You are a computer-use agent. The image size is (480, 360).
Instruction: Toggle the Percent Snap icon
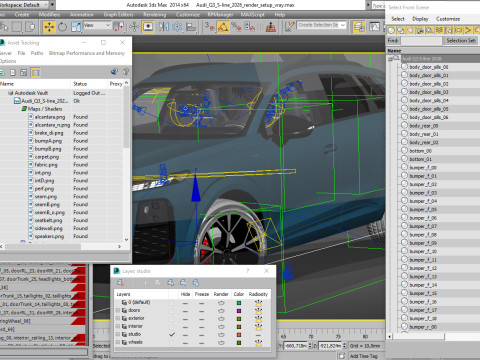(236, 27)
